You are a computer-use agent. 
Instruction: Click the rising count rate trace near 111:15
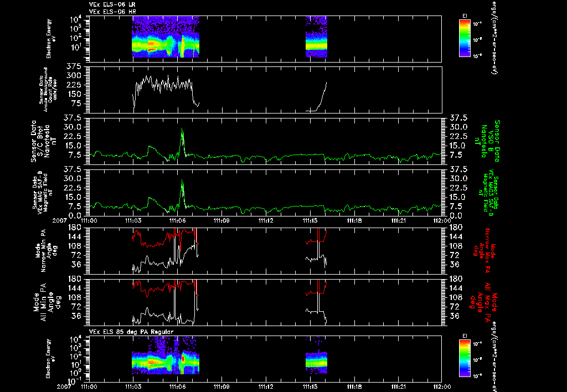click(x=321, y=97)
